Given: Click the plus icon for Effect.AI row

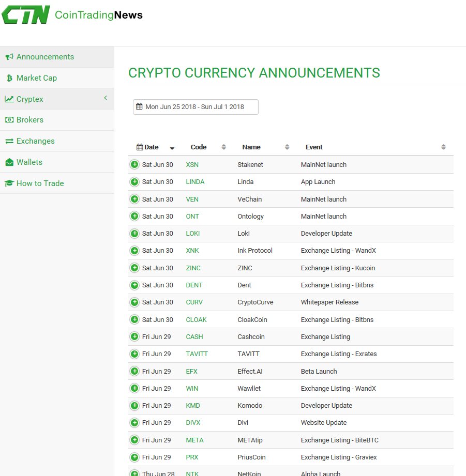Looking at the screenshot, I should (x=134, y=371).
